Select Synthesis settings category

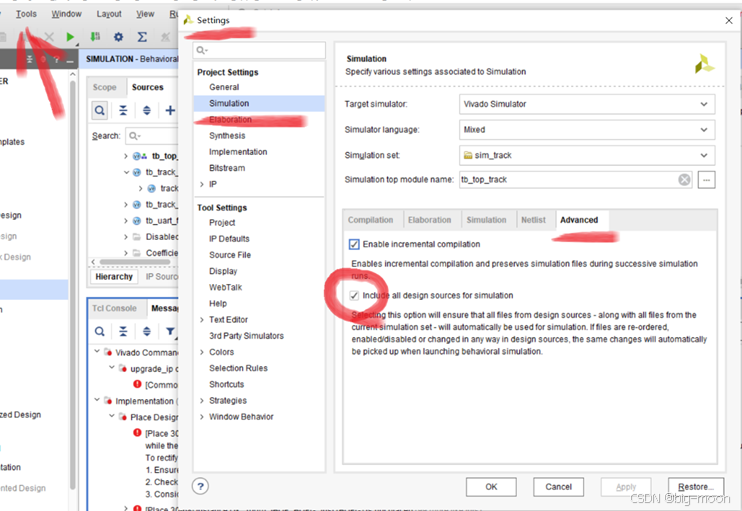click(x=227, y=136)
